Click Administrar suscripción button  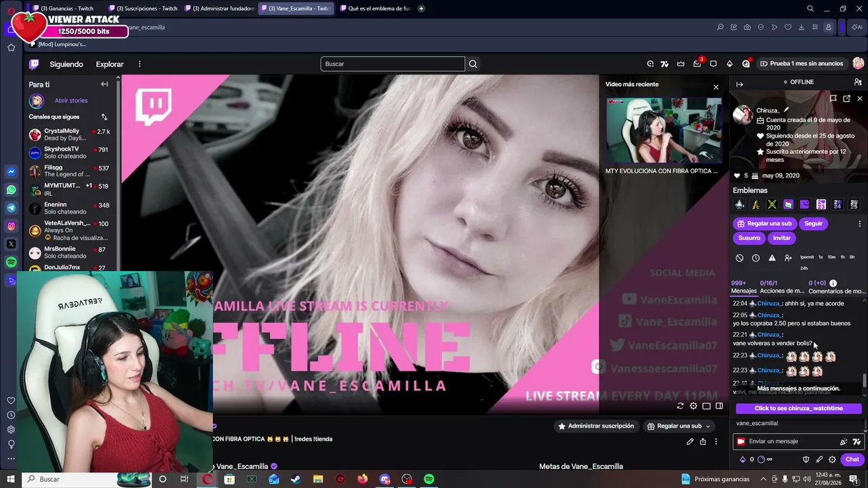click(597, 426)
